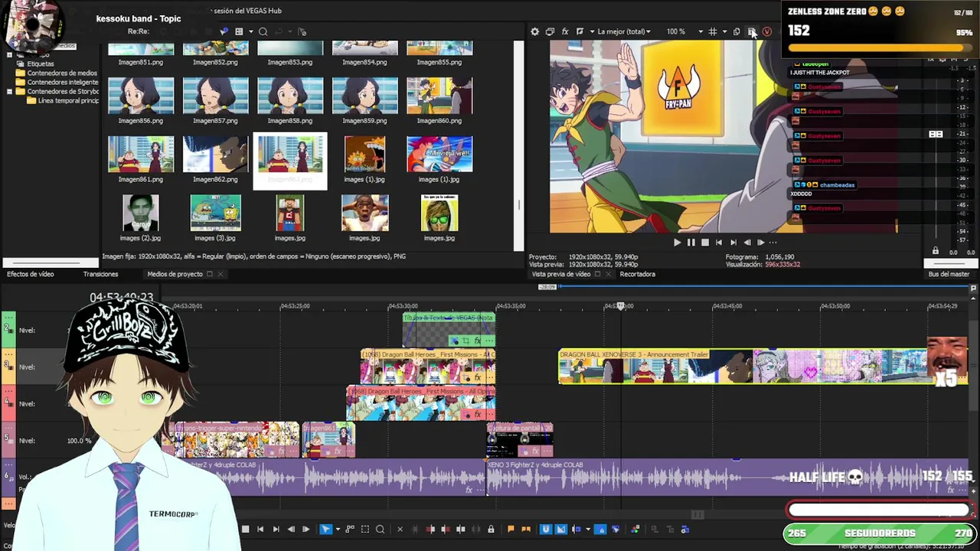Go to end of timeline

[x=276, y=529]
